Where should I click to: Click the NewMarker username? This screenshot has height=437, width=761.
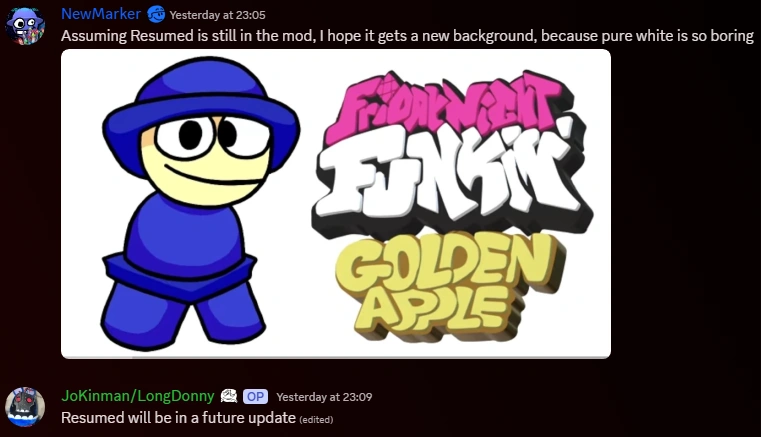pos(101,14)
